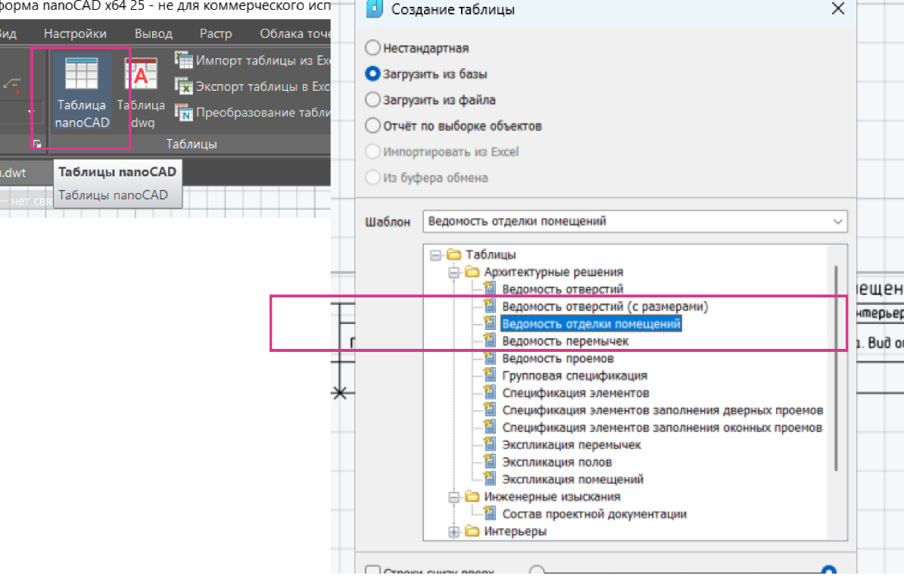Viewport: 904px width, 588px height.
Task: Select Экспликация полов template item
Action: [x=556, y=462]
